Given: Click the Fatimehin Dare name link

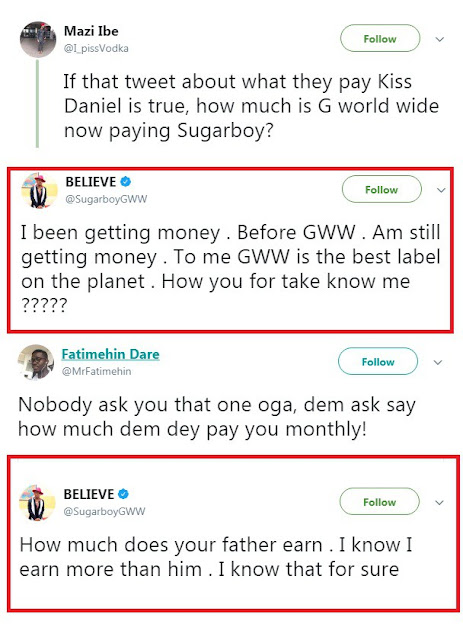Looking at the screenshot, I should click(x=110, y=354).
